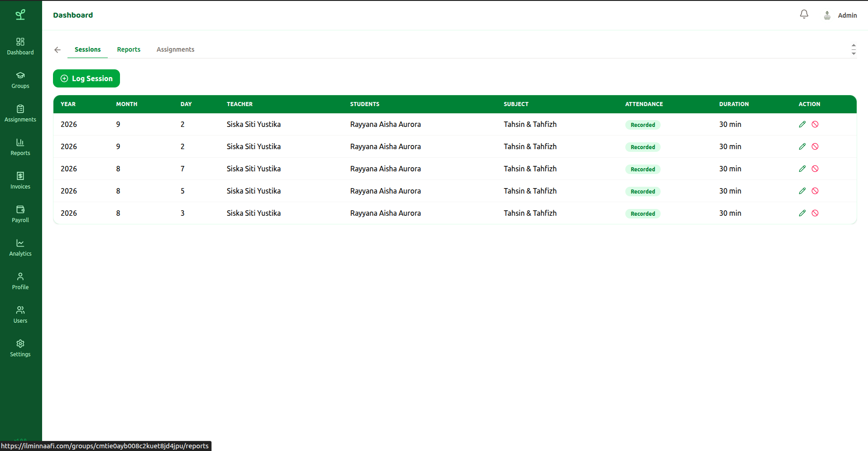This screenshot has width=868, height=451.
Task: Edit the month 8 day 5 session
Action: (802, 191)
